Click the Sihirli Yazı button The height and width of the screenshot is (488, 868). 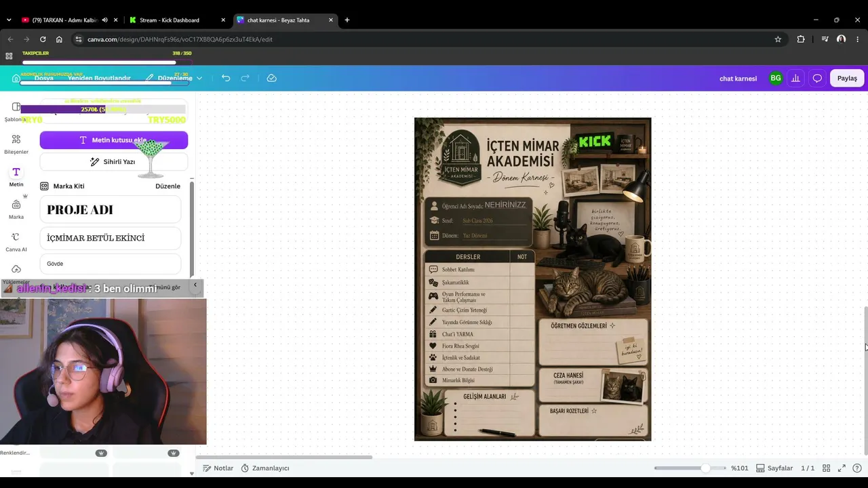click(114, 161)
